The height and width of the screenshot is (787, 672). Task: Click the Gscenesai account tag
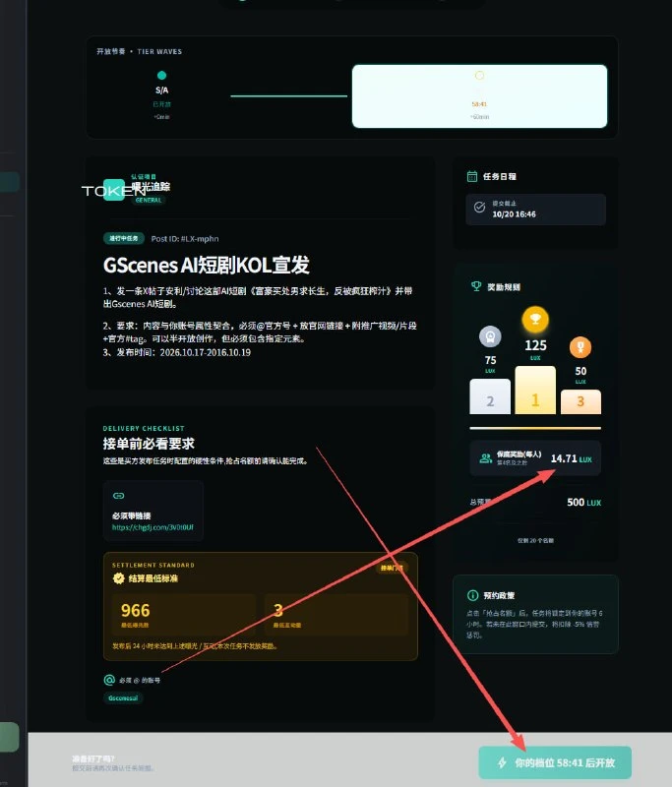[123, 698]
